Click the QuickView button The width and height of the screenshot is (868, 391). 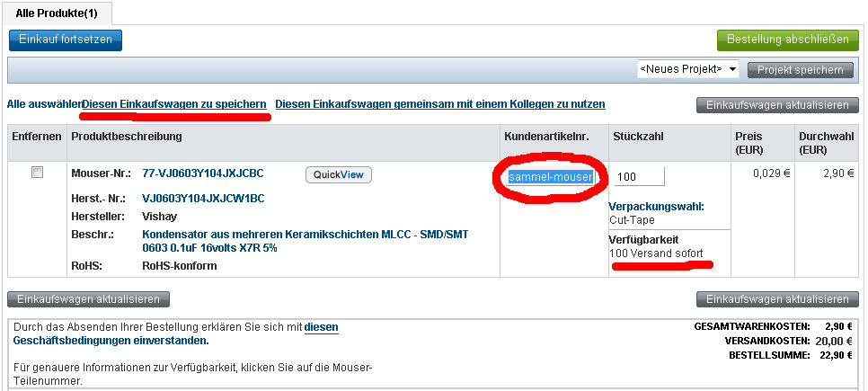(x=338, y=175)
